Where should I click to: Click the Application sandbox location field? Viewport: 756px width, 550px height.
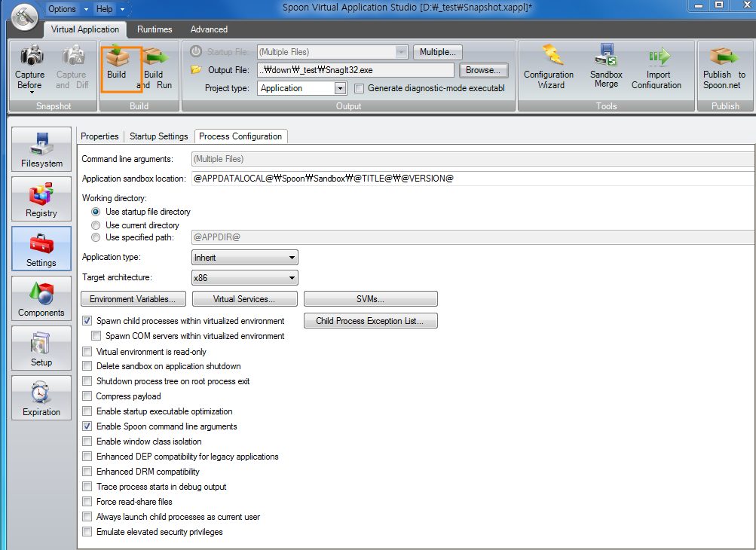(473, 179)
